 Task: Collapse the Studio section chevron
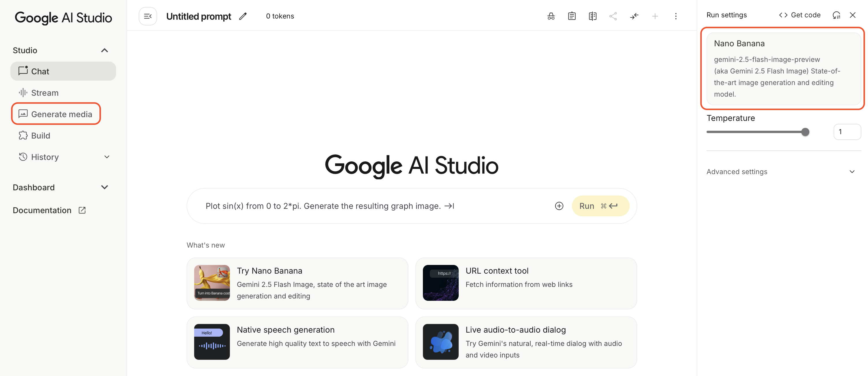tap(105, 50)
